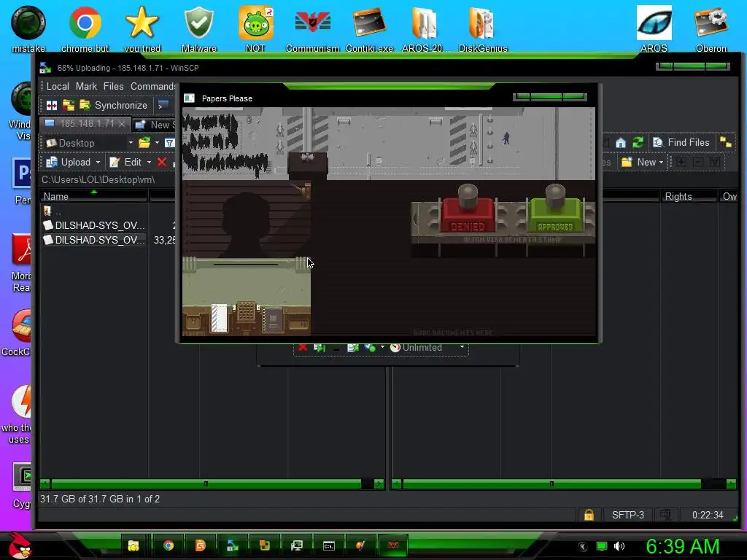The height and width of the screenshot is (560, 747).
Task: Click the Compare Directories icon
Action: 52,105
